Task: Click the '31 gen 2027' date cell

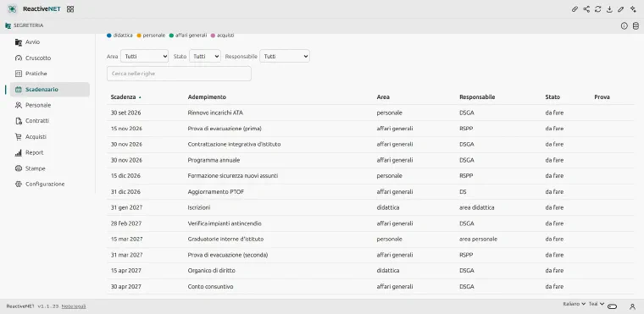Action: pos(126,207)
